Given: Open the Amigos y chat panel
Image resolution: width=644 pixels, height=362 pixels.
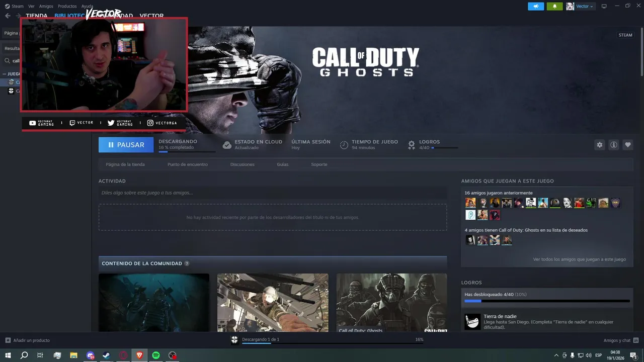Looking at the screenshot, I should pos(621,340).
